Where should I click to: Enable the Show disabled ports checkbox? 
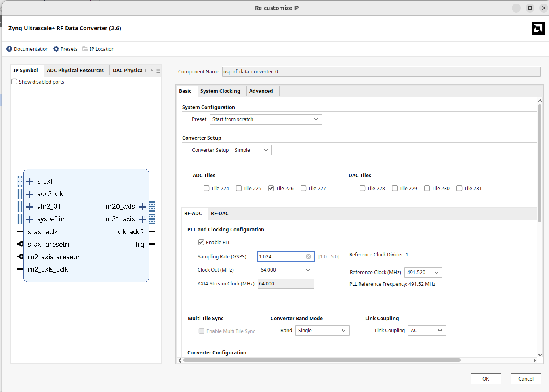click(14, 82)
